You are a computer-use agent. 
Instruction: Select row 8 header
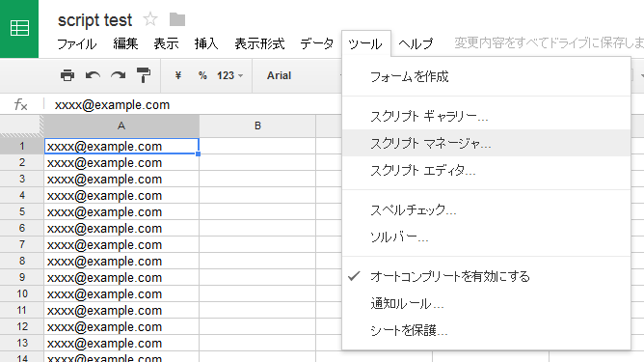[x=22, y=261]
